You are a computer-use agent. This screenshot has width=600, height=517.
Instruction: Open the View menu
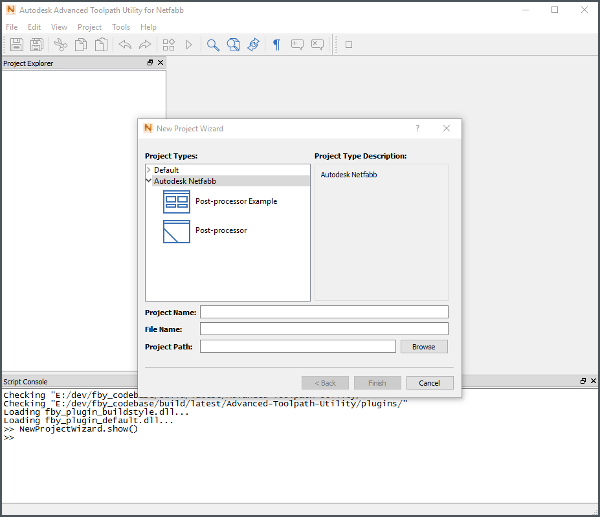[59, 27]
